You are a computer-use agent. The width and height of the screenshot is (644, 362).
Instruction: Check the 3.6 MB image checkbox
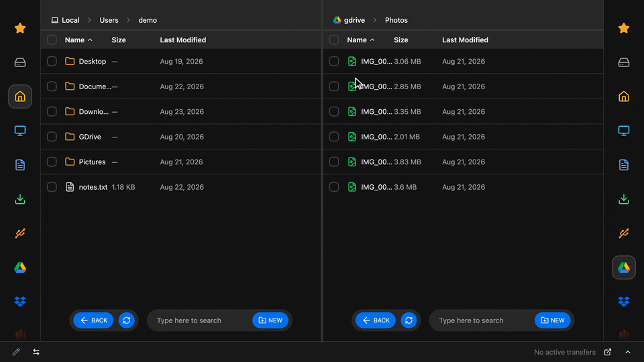point(334,187)
